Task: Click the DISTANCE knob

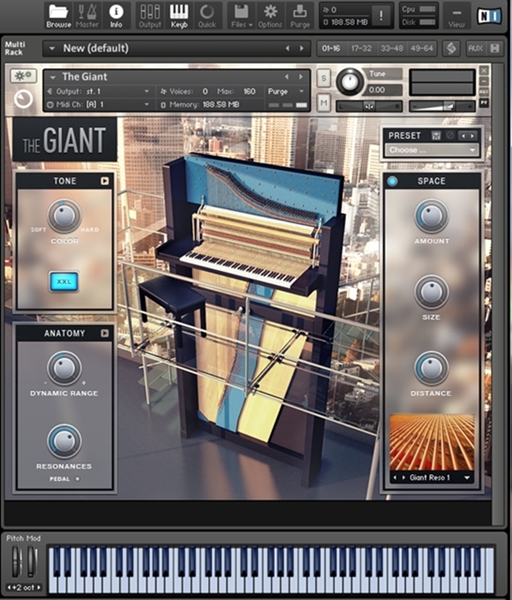Action: pos(432,368)
